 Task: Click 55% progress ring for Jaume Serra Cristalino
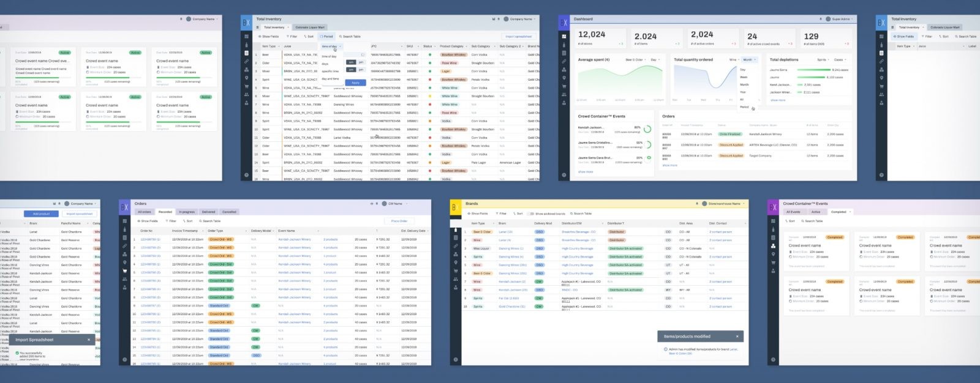pyautogui.click(x=647, y=144)
